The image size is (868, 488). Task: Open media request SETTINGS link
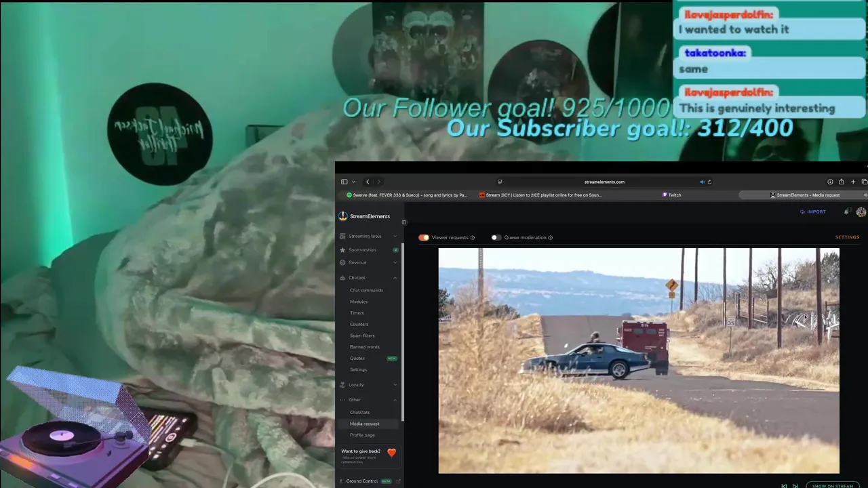click(x=847, y=237)
